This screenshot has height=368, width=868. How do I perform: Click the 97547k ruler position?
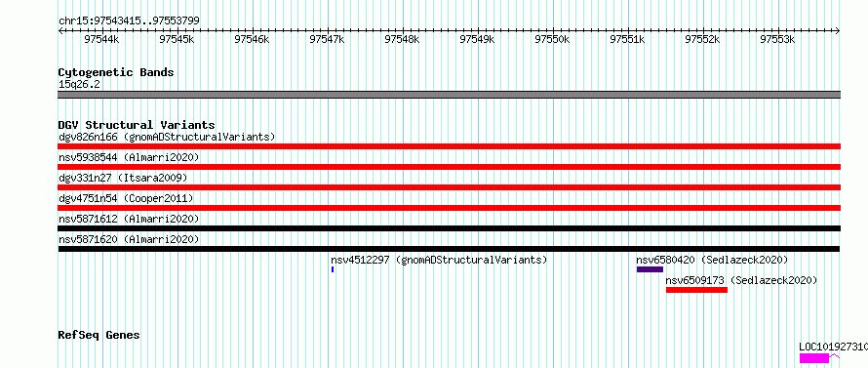coord(327,39)
